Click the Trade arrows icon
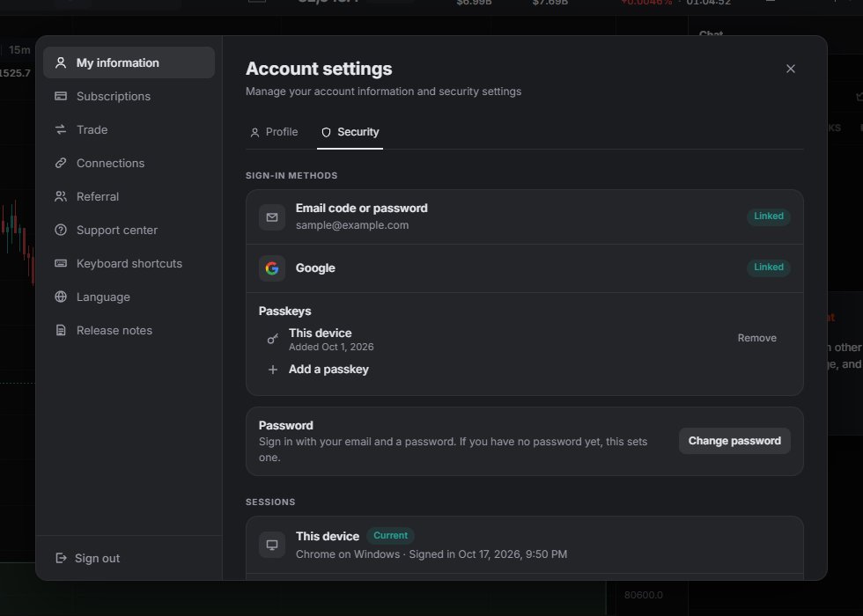863x616 pixels. pyautogui.click(x=61, y=130)
